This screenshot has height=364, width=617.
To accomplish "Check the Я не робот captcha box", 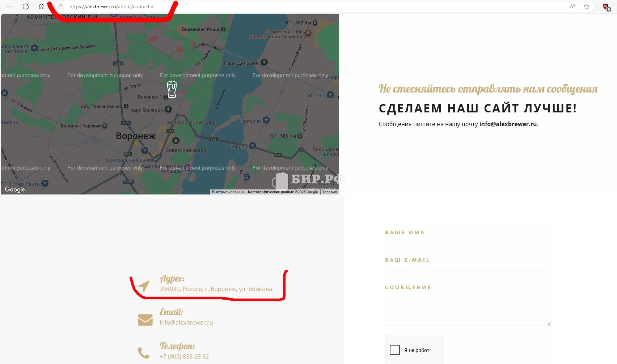I will pos(395,350).
